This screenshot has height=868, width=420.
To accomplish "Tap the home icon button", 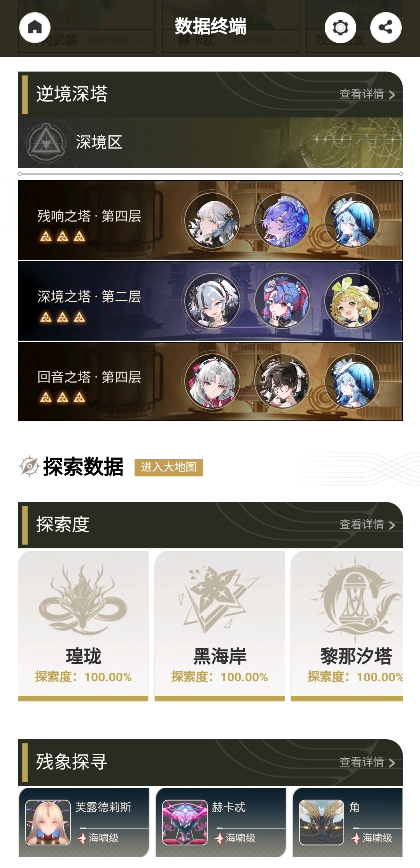I will [35, 27].
